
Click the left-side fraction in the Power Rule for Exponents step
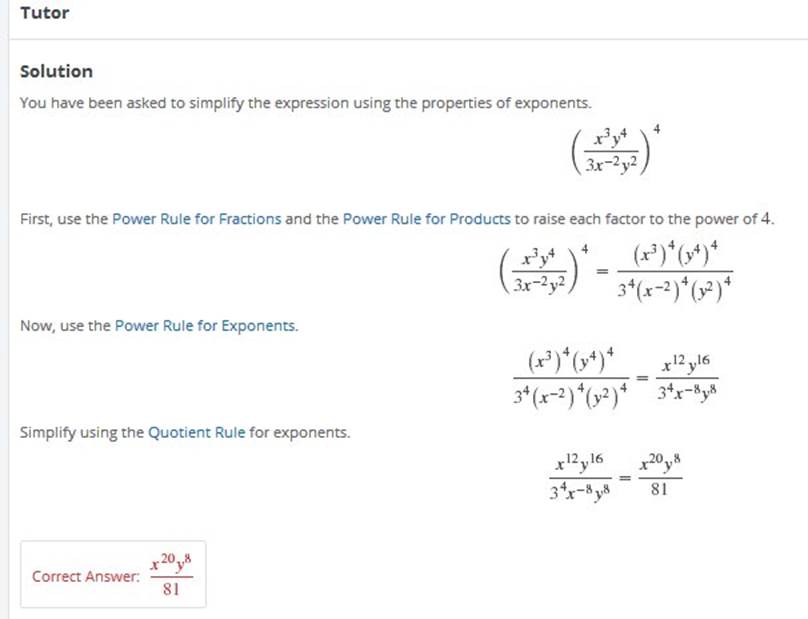click(571, 377)
